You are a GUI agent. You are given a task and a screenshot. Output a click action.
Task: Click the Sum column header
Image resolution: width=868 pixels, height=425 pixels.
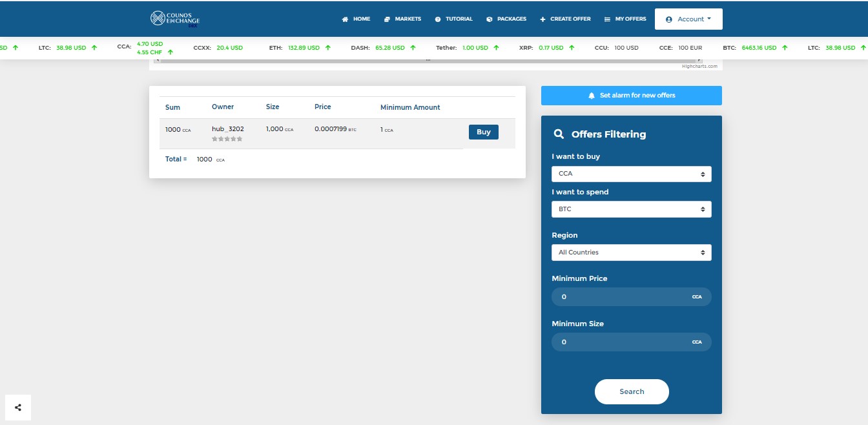tap(172, 107)
